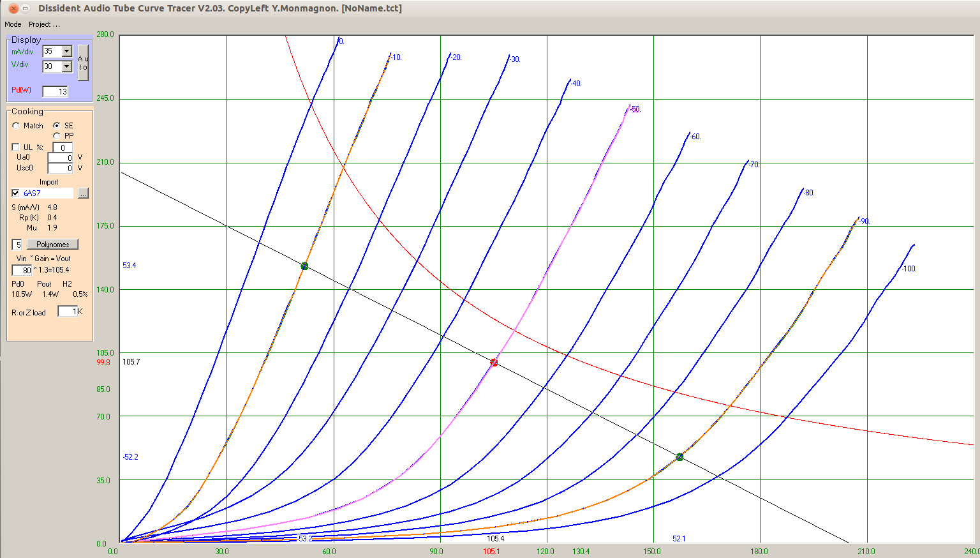Click the red operating point marker
The width and height of the screenshot is (980, 558).
(494, 363)
